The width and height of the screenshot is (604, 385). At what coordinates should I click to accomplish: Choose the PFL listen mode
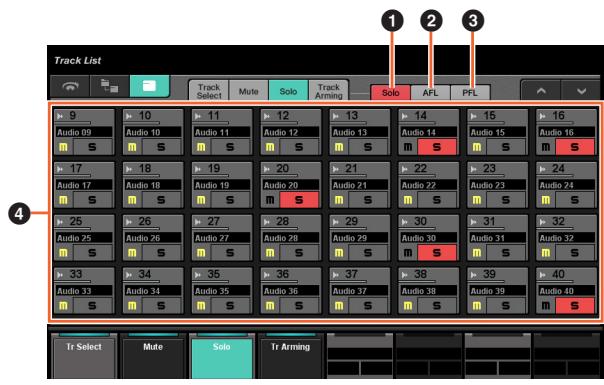tap(470, 92)
